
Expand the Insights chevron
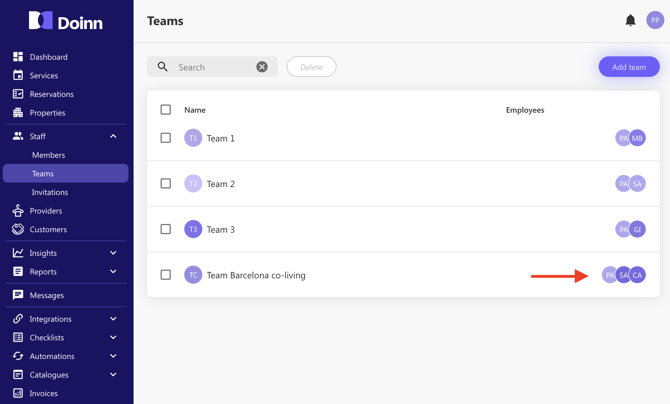[113, 253]
